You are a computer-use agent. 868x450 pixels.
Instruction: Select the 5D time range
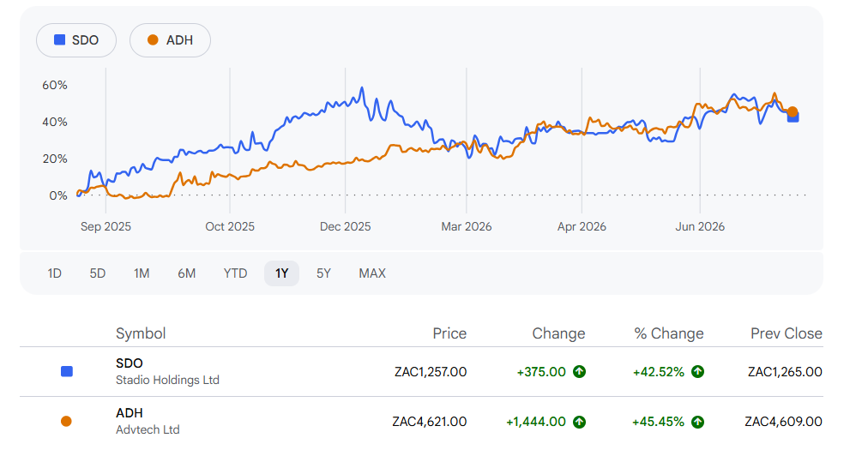98,273
